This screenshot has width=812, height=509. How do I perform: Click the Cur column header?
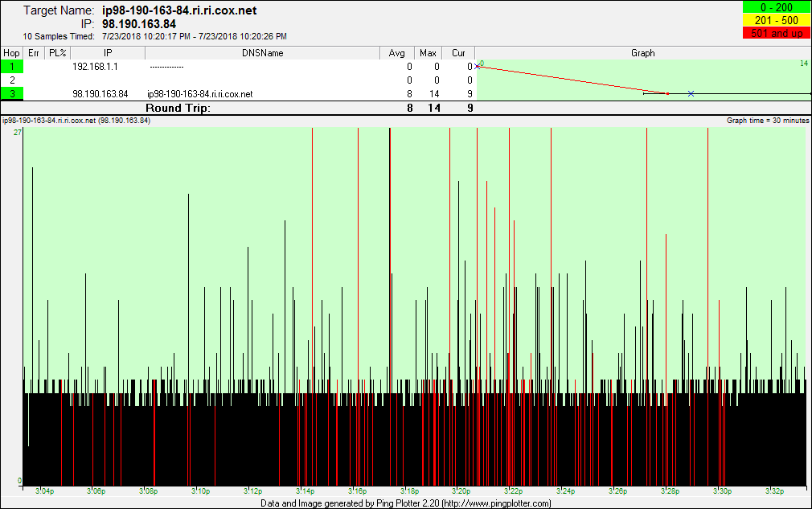point(458,53)
